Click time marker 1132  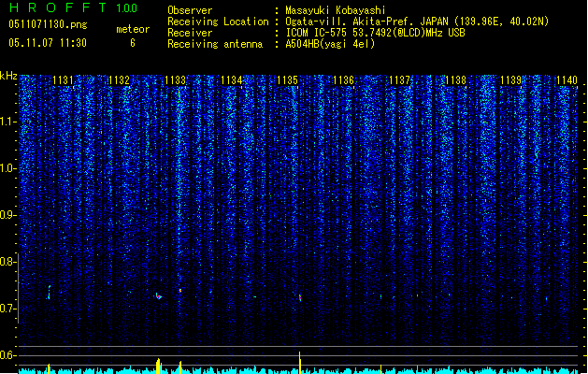pos(119,80)
